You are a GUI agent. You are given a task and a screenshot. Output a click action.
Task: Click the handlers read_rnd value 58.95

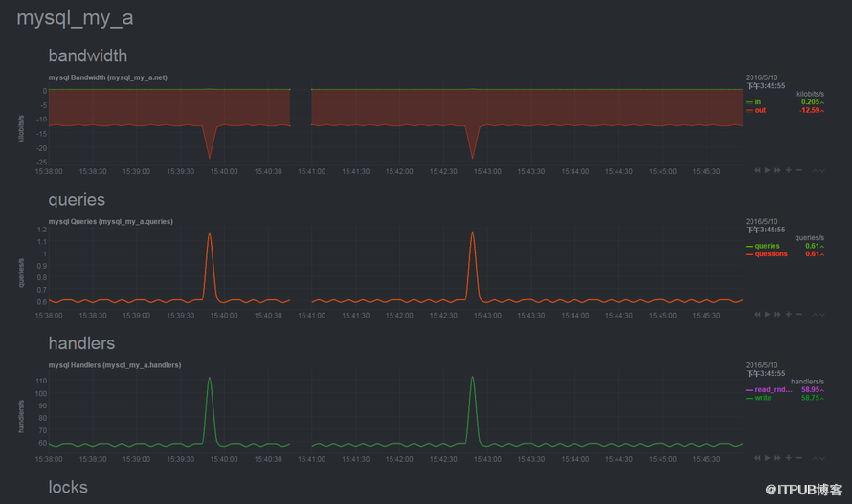click(x=813, y=390)
